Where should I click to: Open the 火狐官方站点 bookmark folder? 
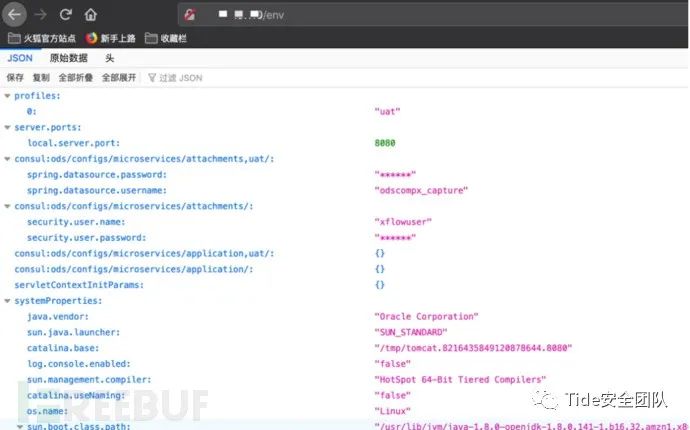(42, 38)
